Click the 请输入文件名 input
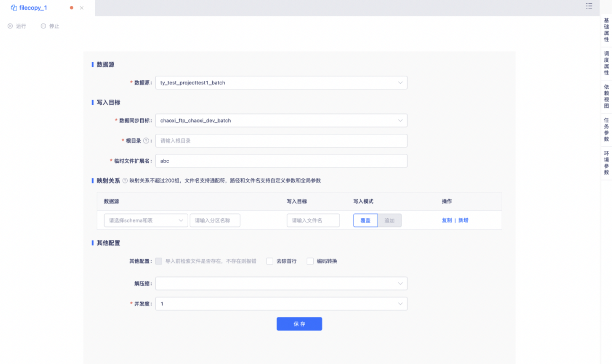 tap(313, 220)
